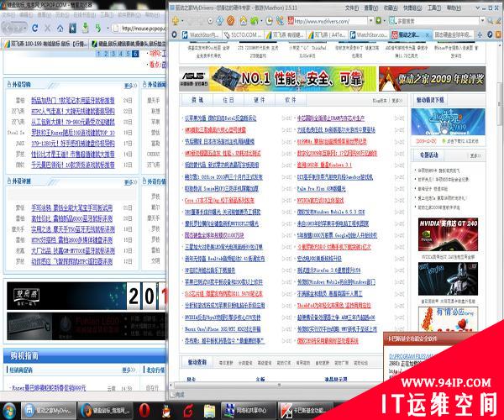Switch to first WatchStor tab in Maxthon
504x420 pixels.
coord(202,34)
